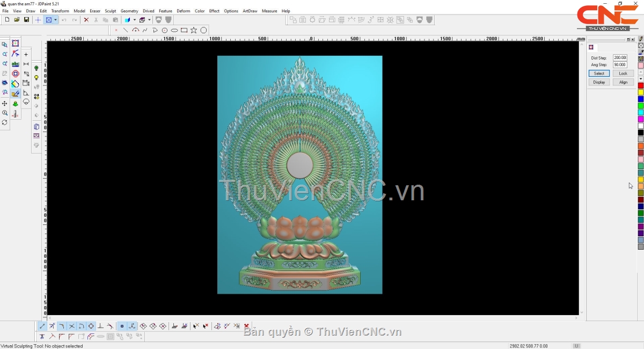Select the rectangle shape tool
644x349 pixels.
click(x=184, y=31)
